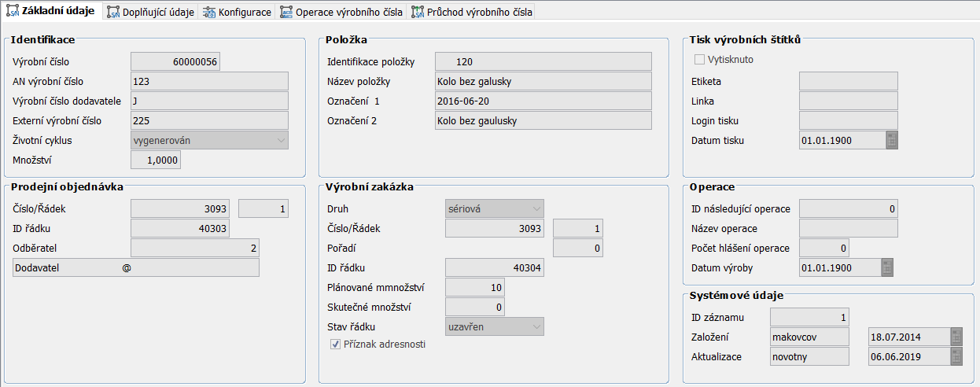Toggle the Vytisknuto checkbox
The image size is (980, 387).
[699, 60]
